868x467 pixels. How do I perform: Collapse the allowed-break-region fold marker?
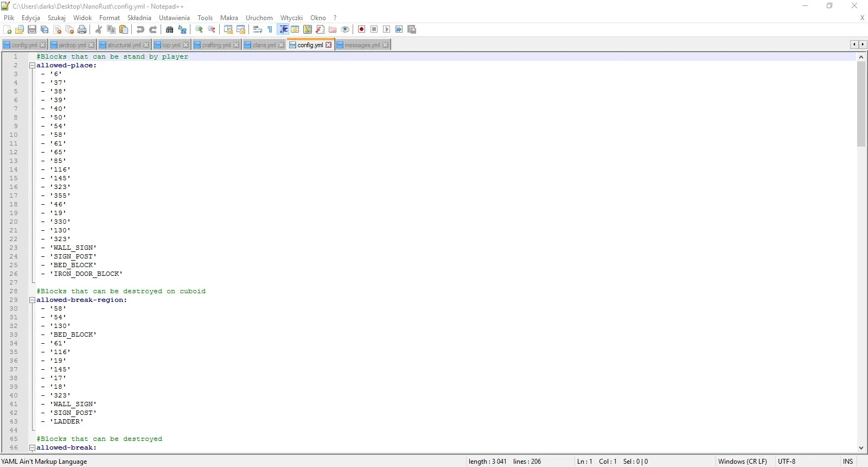click(32, 300)
